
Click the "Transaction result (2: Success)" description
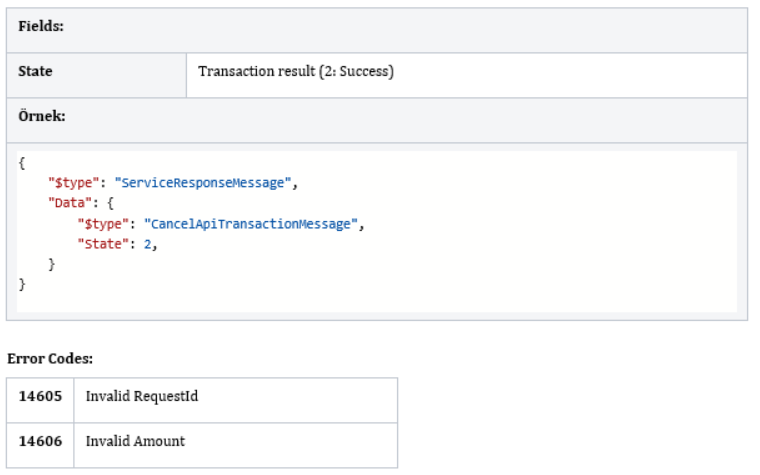tap(296, 72)
